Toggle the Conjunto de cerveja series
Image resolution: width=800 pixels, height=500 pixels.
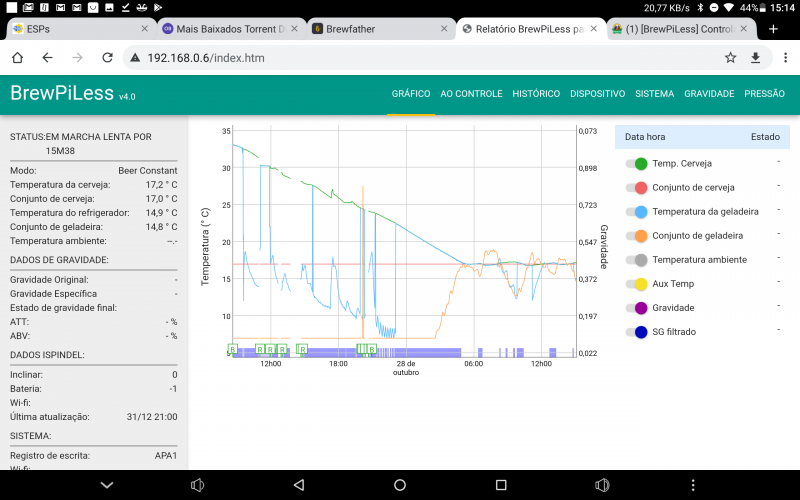tap(637, 188)
